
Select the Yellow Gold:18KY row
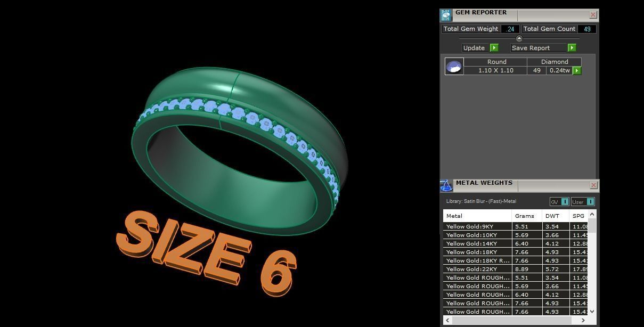coord(516,252)
